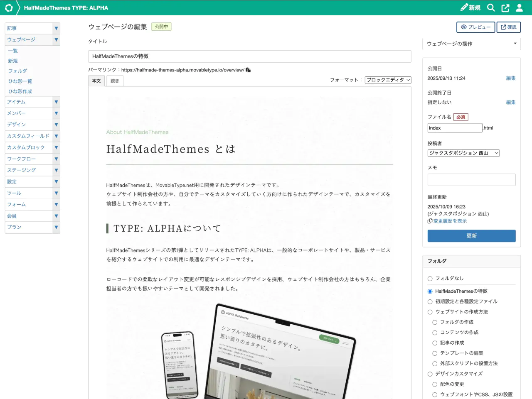Click the view site external-link icon
This screenshot has width=532, height=399.
(505, 7)
